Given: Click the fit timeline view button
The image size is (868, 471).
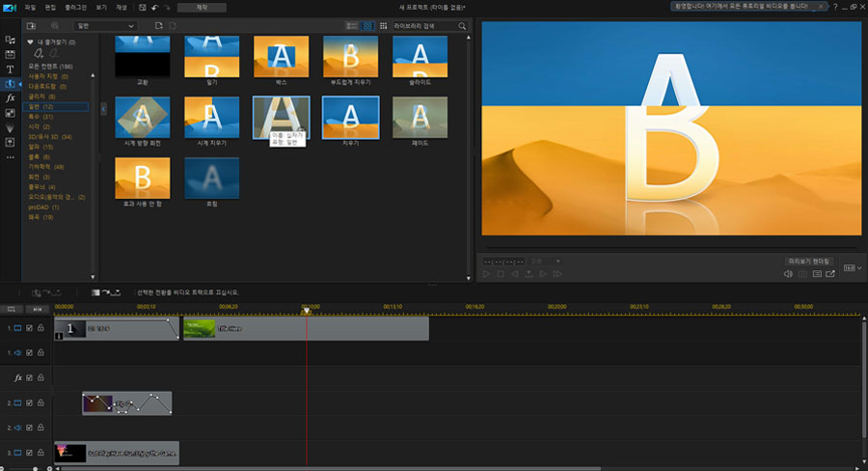Looking at the screenshot, I should [37, 309].
